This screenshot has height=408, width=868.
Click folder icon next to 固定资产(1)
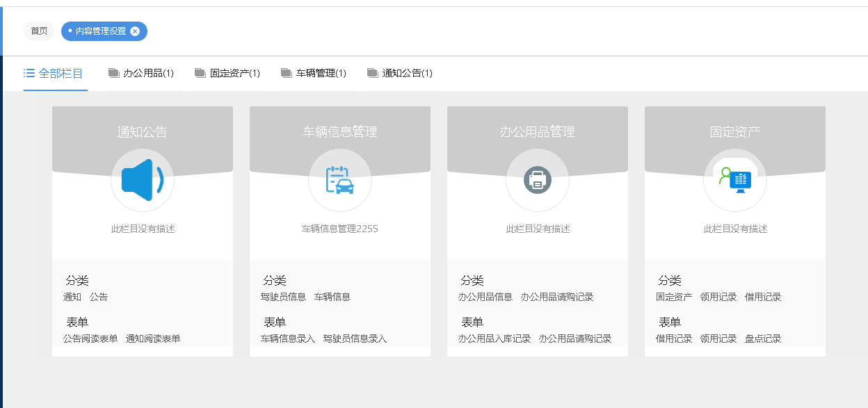[200, 73]
